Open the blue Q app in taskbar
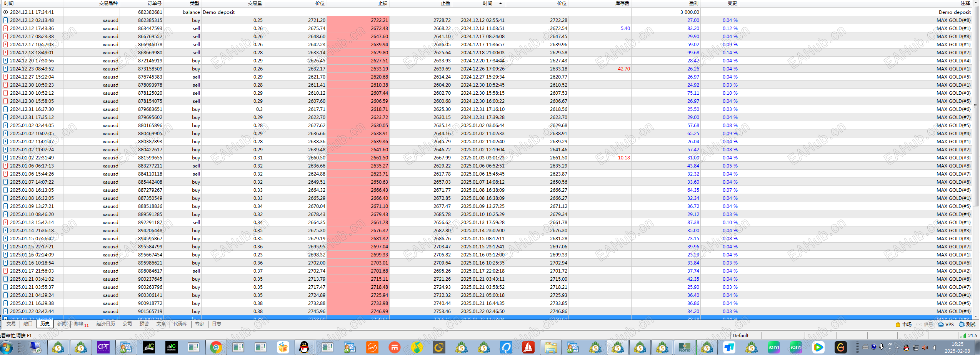980x355 pixels. coord(506,347)
